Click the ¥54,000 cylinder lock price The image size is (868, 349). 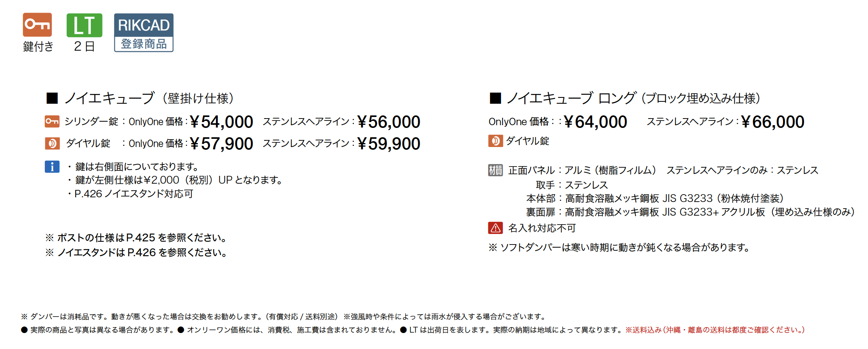221,122
